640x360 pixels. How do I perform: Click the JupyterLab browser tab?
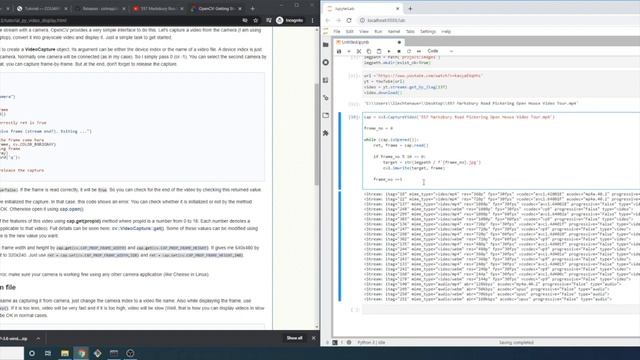point(363,9)
